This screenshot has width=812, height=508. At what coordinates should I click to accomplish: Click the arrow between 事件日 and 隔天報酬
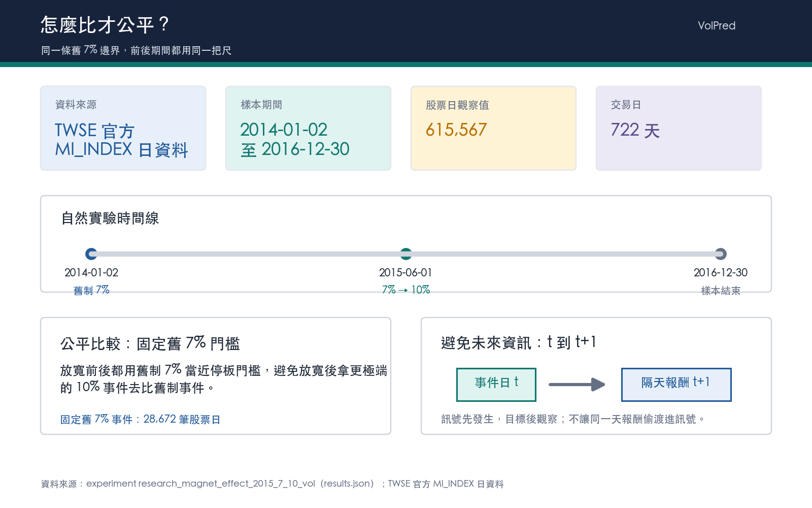(577, 385)
